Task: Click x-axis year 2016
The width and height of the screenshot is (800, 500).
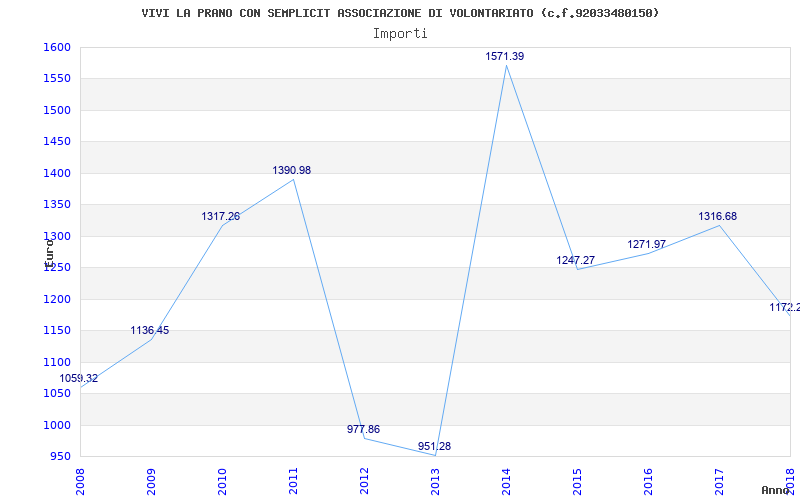Action: point(648,482)
